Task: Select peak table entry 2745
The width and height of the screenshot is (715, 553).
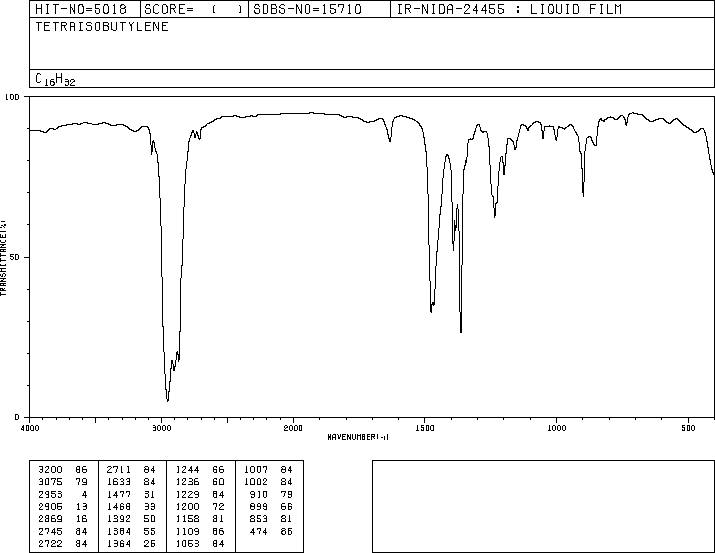Action: pyautogui.click(x=50, y=532)
